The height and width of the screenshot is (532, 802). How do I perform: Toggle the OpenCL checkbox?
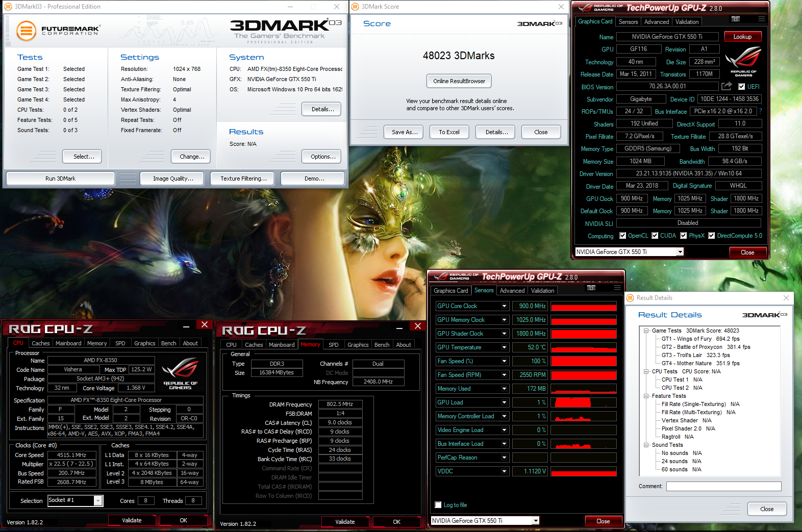click(x=622, y=236)
